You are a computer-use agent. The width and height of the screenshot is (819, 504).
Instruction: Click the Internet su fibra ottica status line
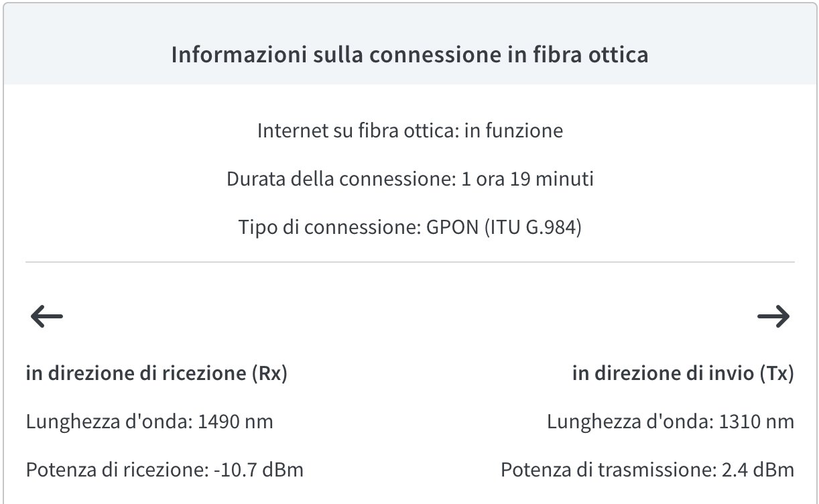coord(409,131)
